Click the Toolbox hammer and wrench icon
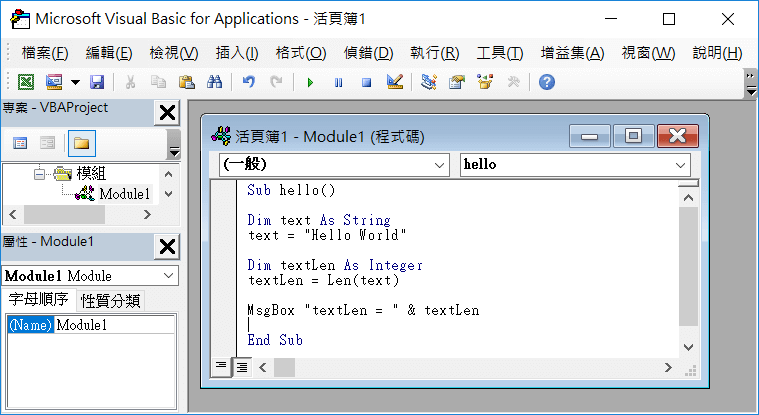 513,82
